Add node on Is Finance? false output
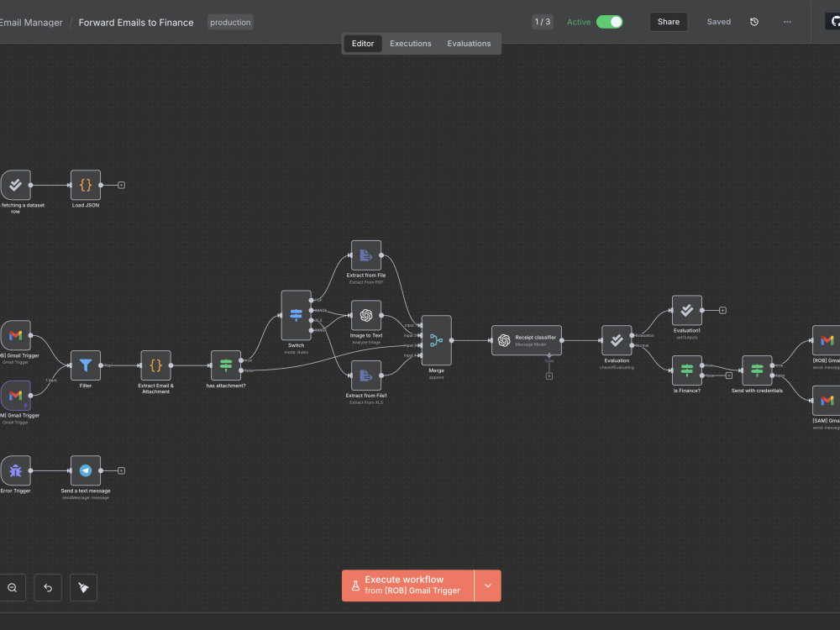 pos(728,375)
